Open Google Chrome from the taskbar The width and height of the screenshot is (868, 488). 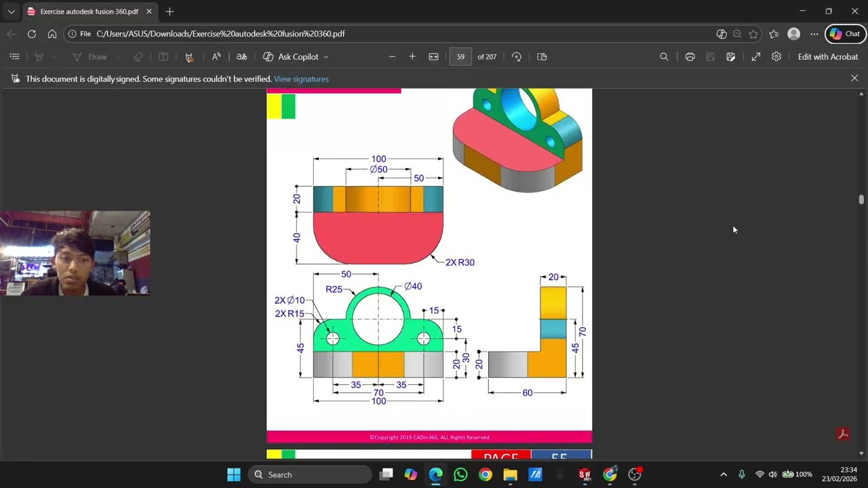(486, 474)
